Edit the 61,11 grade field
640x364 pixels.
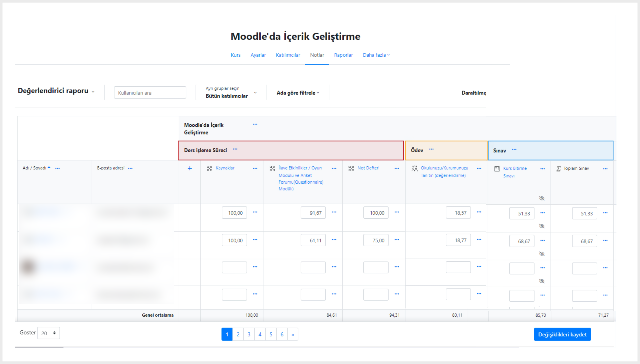tap(313, 240)
